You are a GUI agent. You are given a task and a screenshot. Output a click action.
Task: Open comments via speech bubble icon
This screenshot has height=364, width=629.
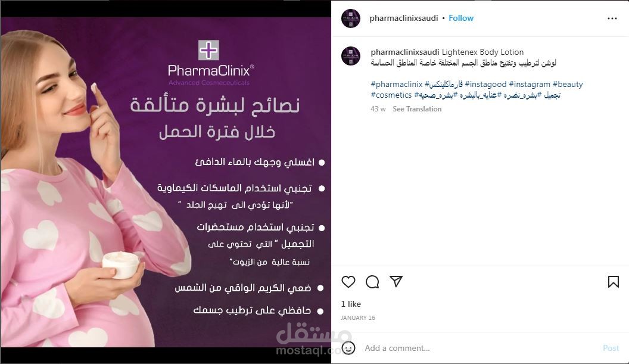(x=372, y=282)
